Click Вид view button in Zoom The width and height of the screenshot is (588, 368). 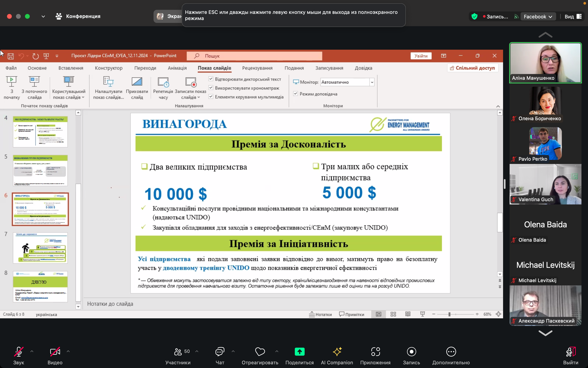click(x=573, y=17)
